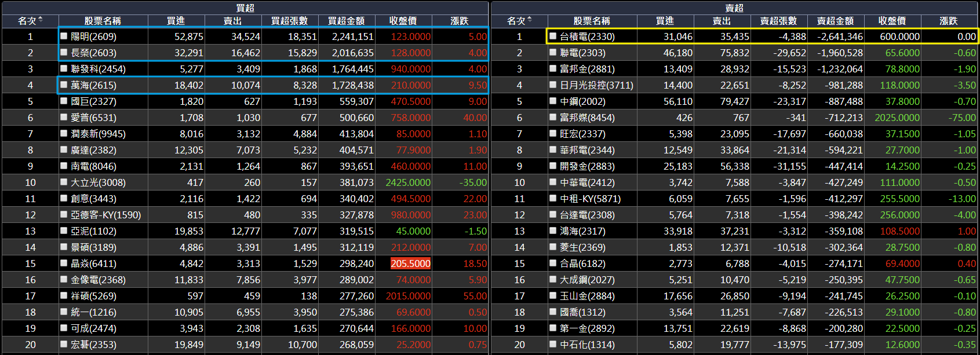Click 買進 header in 買超 table
This screenshot has width=980, height=355.
[176, 21]
